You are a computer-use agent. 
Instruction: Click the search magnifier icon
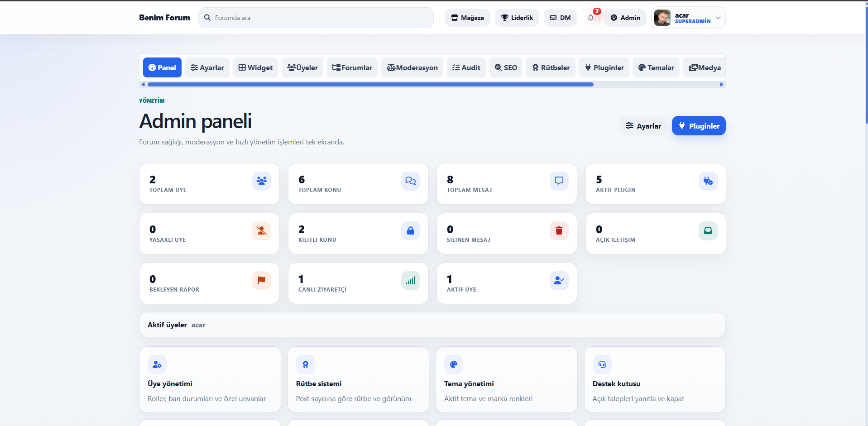tap(207, 18)
